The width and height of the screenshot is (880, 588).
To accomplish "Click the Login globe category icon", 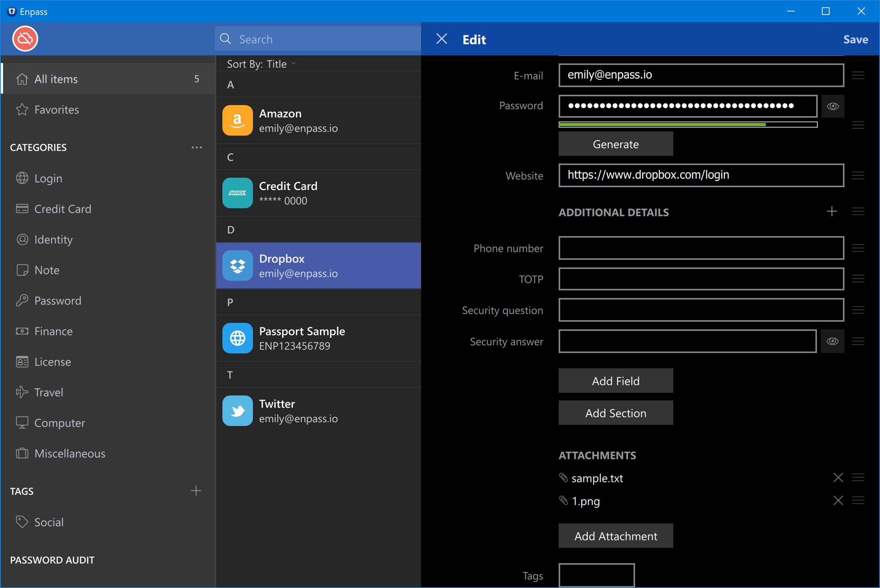I will point(22,178).
